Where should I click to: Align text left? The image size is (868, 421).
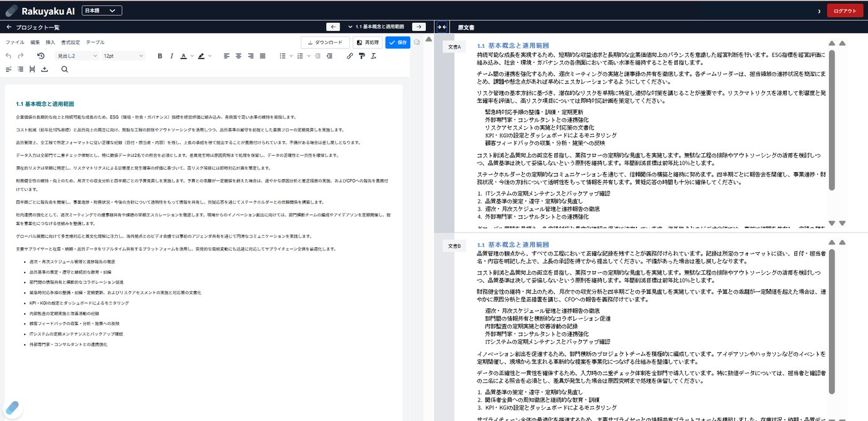pos(226,56)
